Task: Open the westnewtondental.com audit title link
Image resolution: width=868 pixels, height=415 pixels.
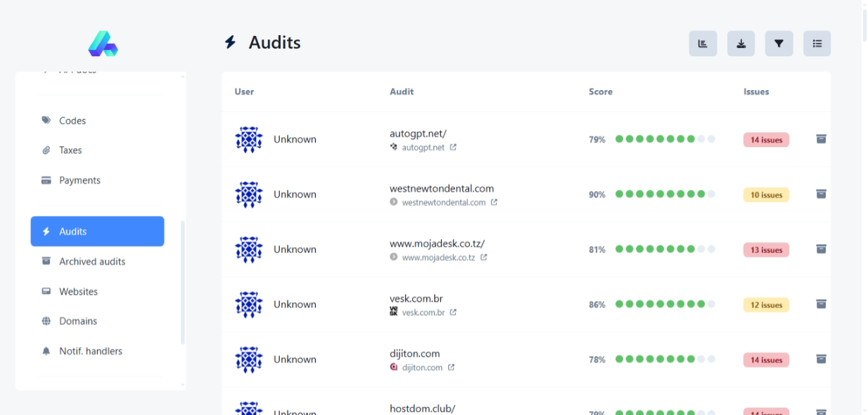Action: coord(442,189)
